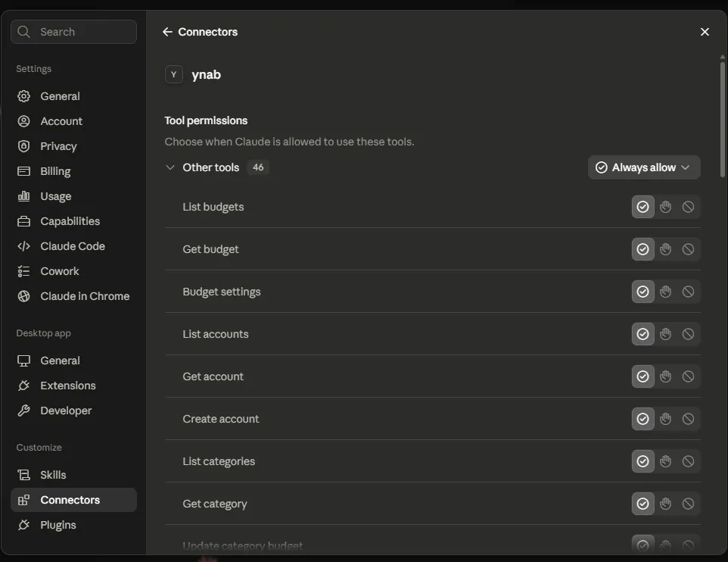Image resolution: width=728 pixels, height=562 pixels.
Task: Set Get budget to needs approval
Action: click(665, 249)
